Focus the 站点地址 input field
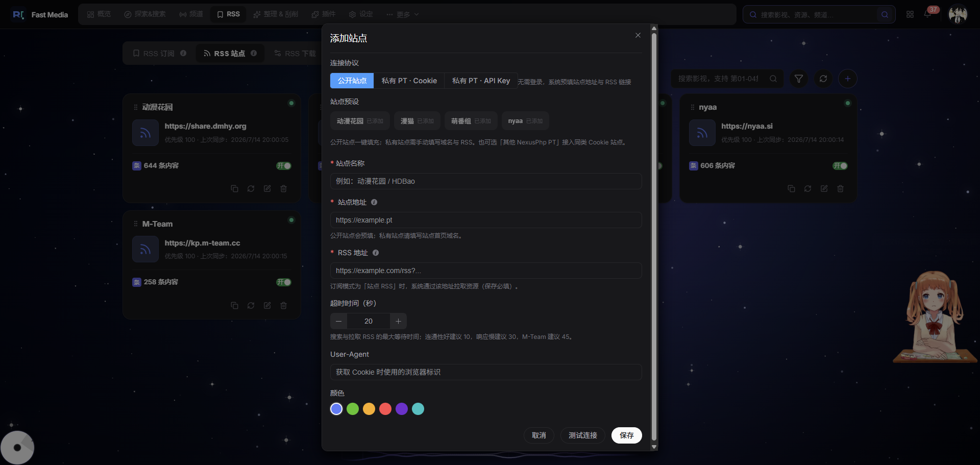This screenshot has width=980, height=465. [x=486, y=220]
